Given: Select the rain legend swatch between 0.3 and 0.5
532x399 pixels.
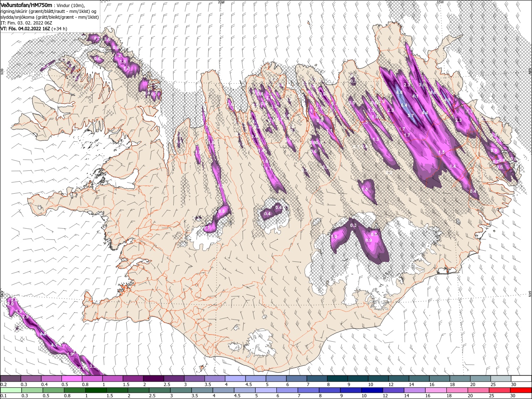Looking at the screenshot, I should [x=32, y=390].
